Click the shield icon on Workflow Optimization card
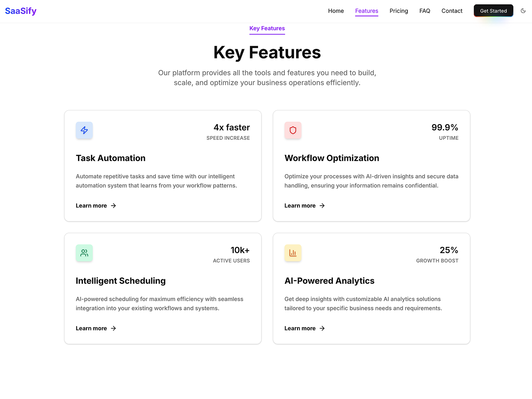The width and height of the screenshot is (532, 399). (293, 130)
